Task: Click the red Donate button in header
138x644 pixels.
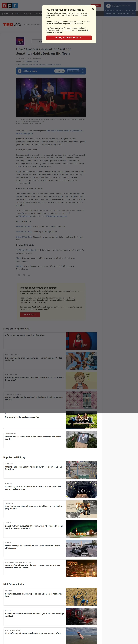Action: pyautogui.click(x=96, y=5)
